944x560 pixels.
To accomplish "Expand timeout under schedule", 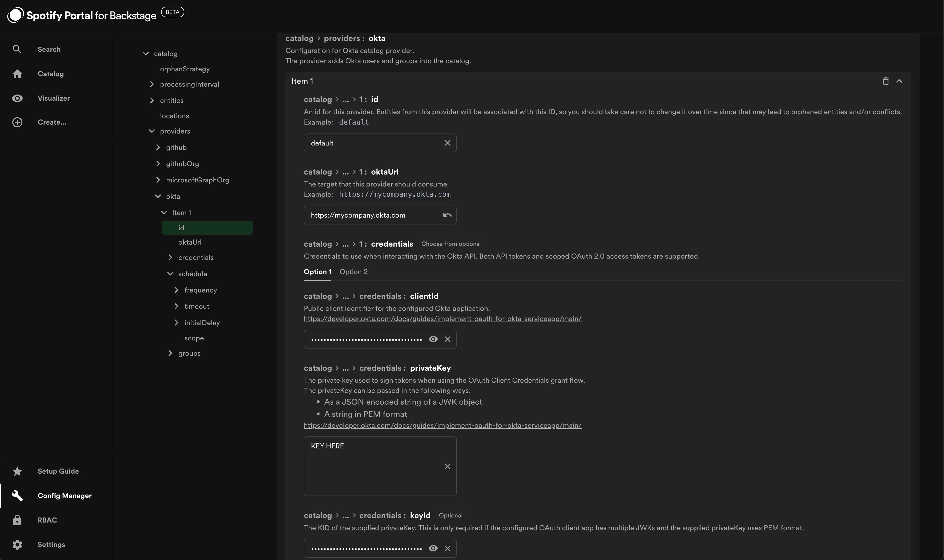I will [176, 306].
